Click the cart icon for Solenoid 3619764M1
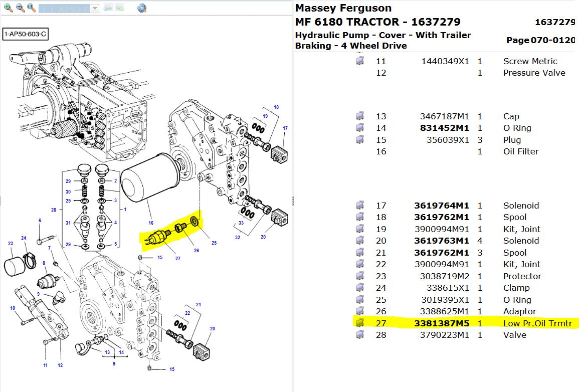 [360, 206]
